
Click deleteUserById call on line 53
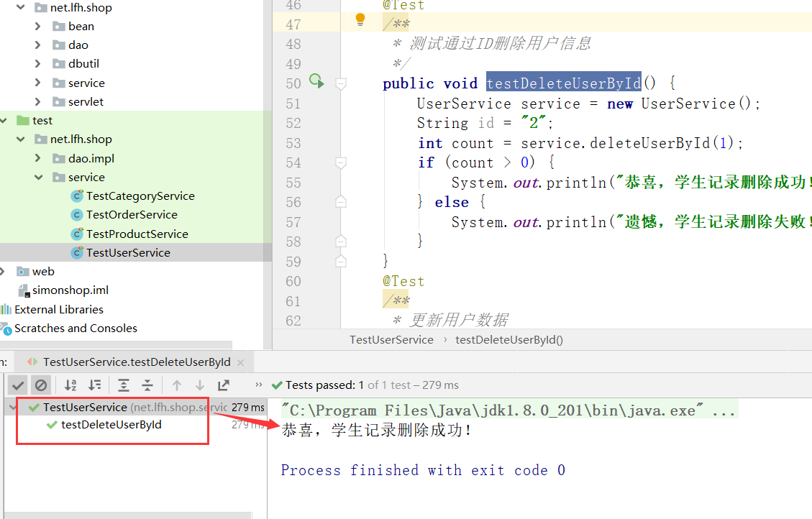[x=649, y=143]
